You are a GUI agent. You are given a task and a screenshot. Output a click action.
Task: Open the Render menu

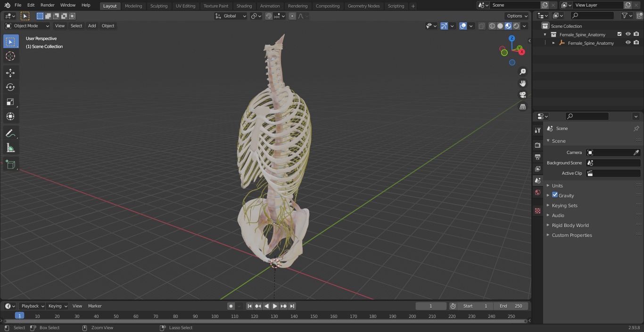47,5
